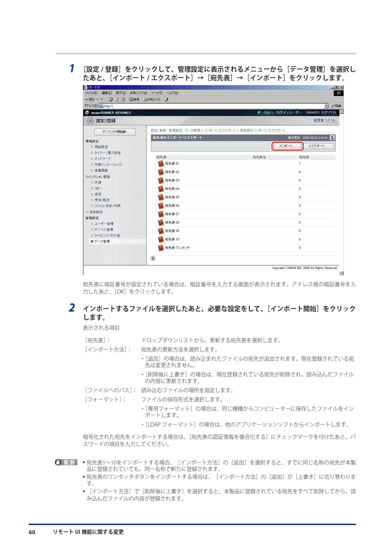The height and width of the screenshot is (554, 392).
Task: Open the ヘルプ(H) menu
Action: [172, 93]
